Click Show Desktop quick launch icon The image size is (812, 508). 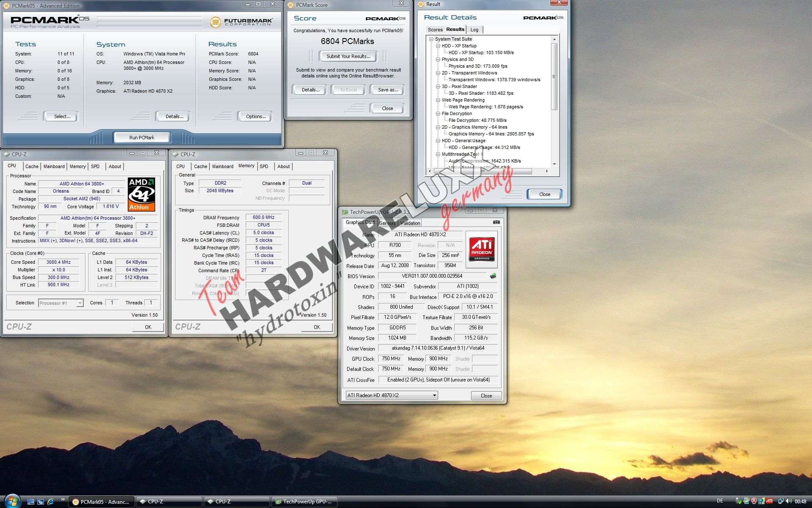pyautogui.click(x=30, y=502)
